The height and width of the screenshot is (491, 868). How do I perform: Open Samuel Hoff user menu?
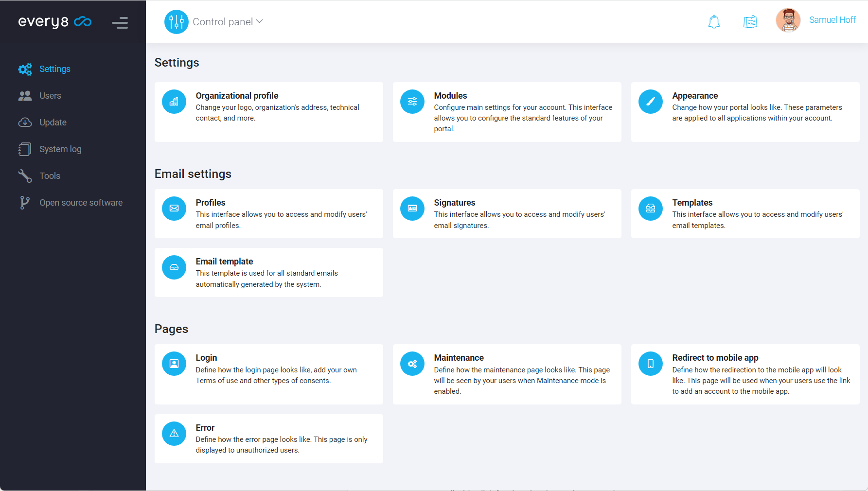[832, 20]
